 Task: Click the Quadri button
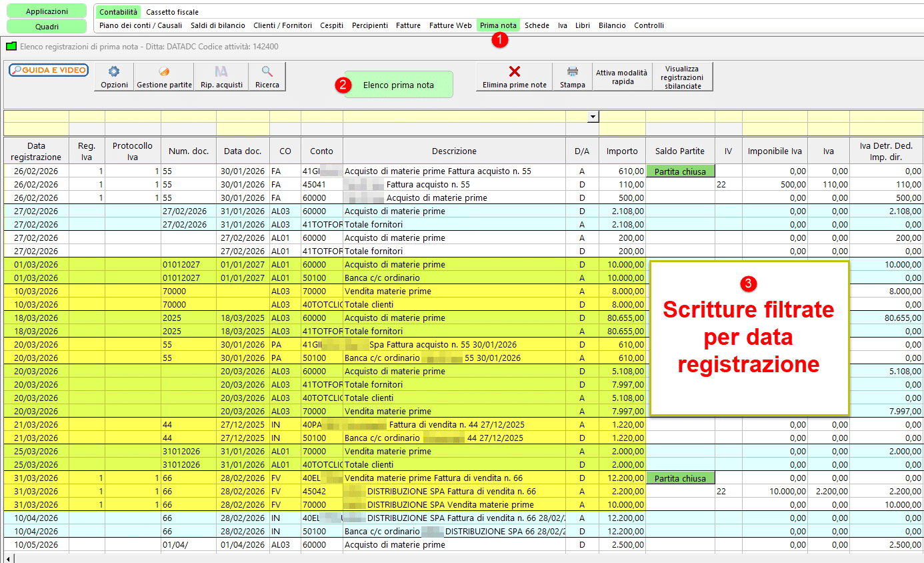tap(47, 27)
